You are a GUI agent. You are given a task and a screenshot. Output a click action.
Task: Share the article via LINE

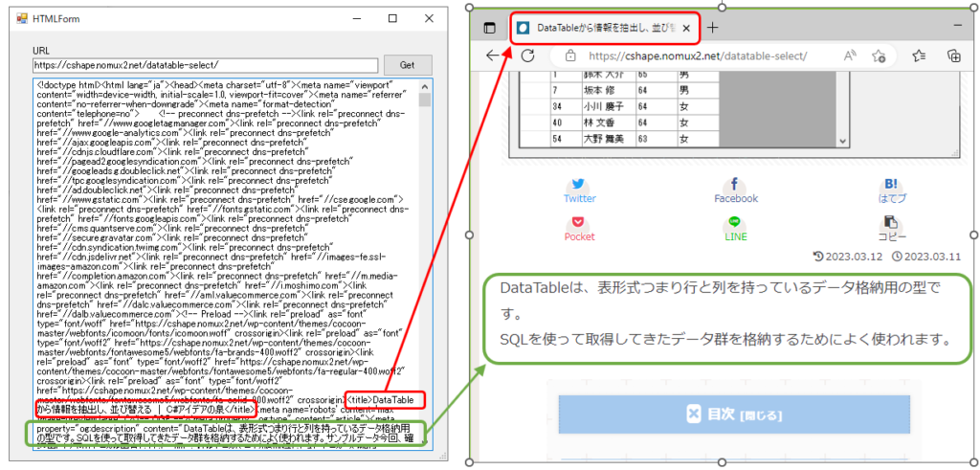(735, 229)
